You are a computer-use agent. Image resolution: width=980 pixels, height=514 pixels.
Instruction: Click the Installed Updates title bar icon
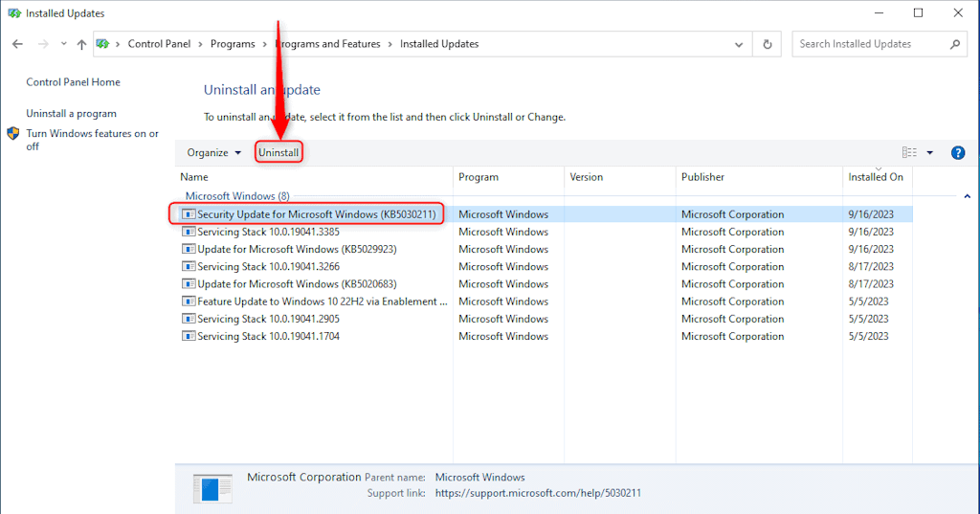[x=14, y=13]
